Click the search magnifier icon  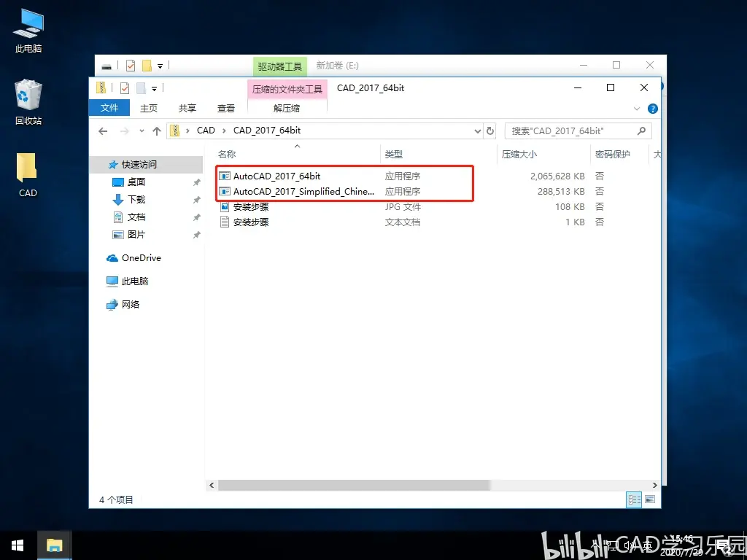(642, 131)
